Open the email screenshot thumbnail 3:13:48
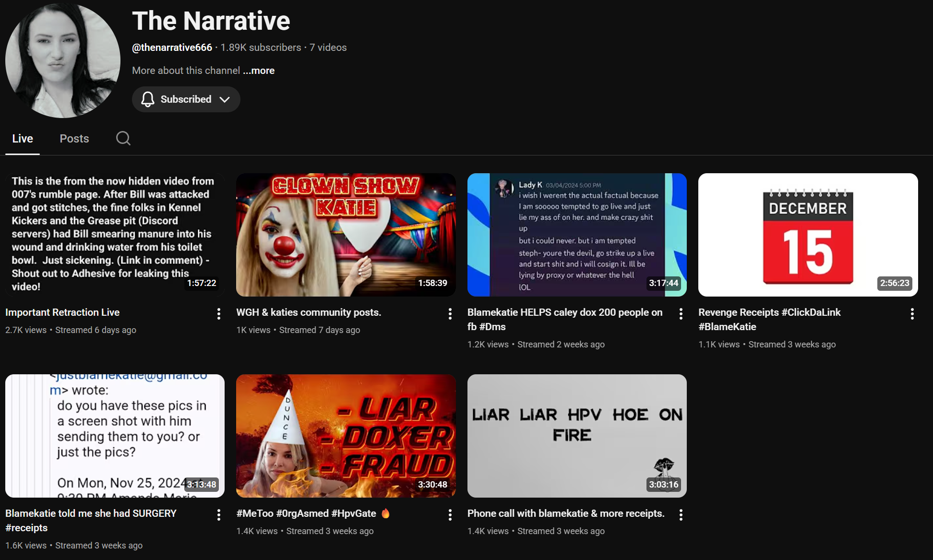The image size is (933, 560). [x=115, y=436]
